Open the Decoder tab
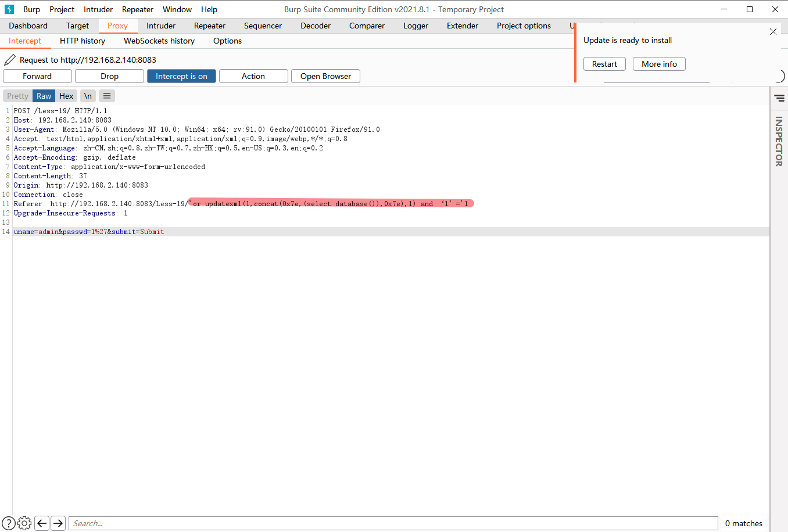The width and height of the screenshot is (788, 532). click(x=316, y=26)
